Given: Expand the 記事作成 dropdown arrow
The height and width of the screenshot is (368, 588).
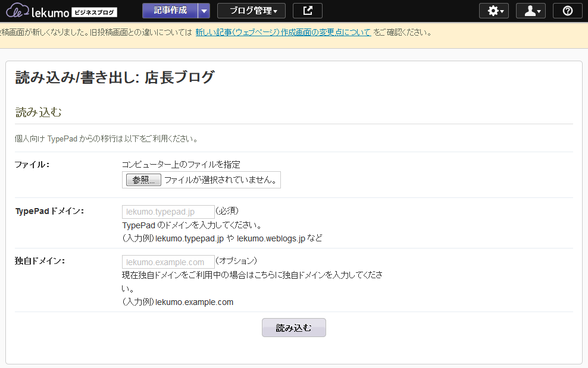Looking at the screenshot, I should [x=204, y=11].
